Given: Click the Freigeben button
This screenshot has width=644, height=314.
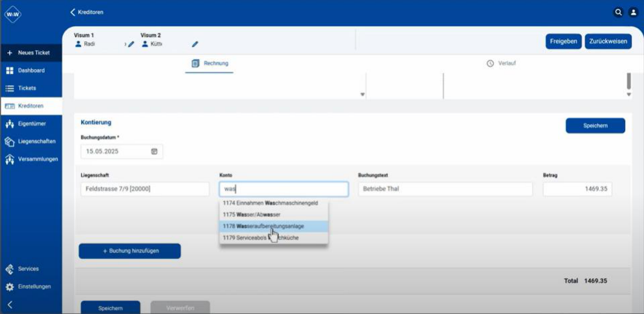Looking at the screenshot, I should 564,42.
